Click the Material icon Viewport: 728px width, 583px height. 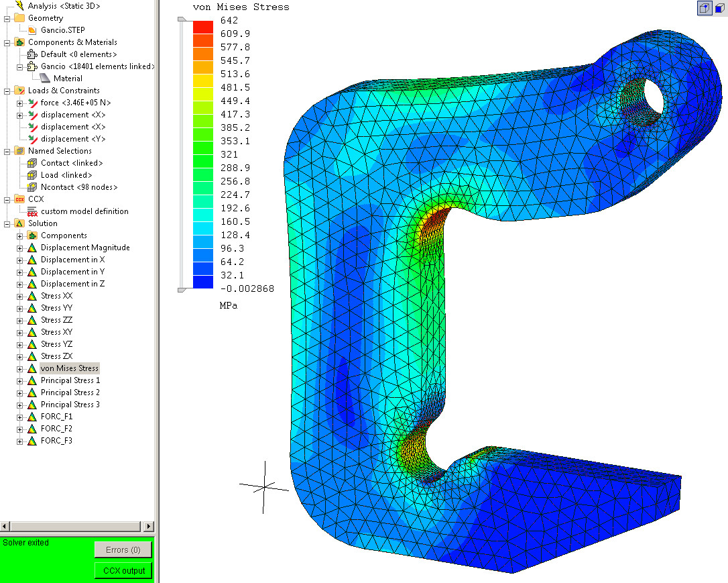coord(44,78)
